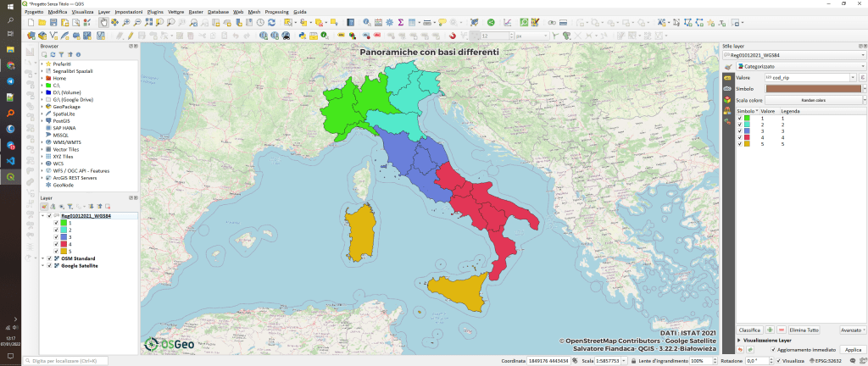Click the Sum statistics icon in toolbar
The image size is (868, 366).
coord(400,22)
